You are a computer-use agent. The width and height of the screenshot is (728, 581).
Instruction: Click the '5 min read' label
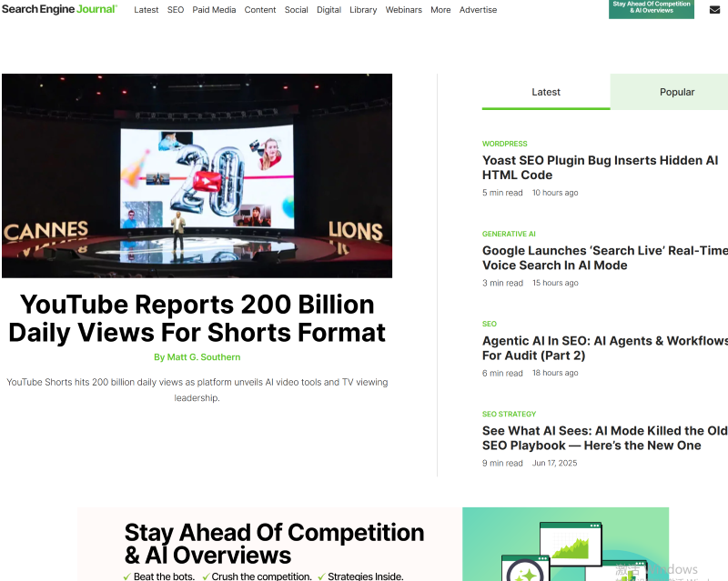point(502,193)
